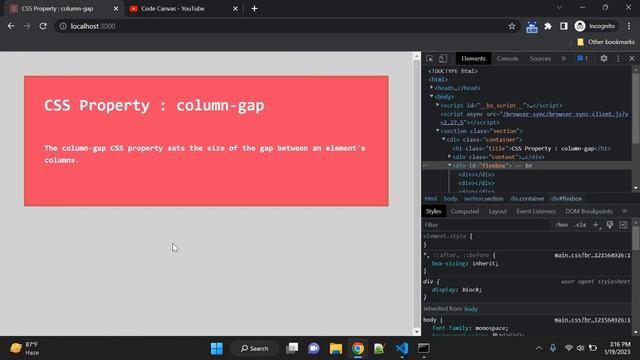Select body in the DOM breadcrumb
The image size is (640, 360).
tap(450, 199)
